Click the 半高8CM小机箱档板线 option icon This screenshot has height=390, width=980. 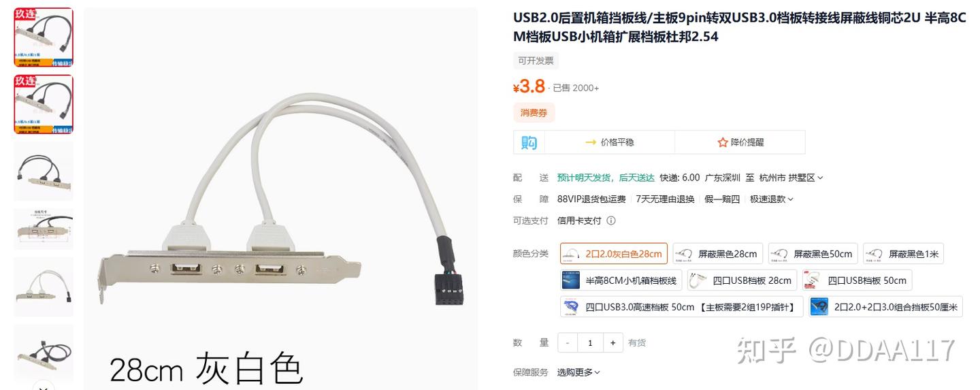tap(572, 280)
